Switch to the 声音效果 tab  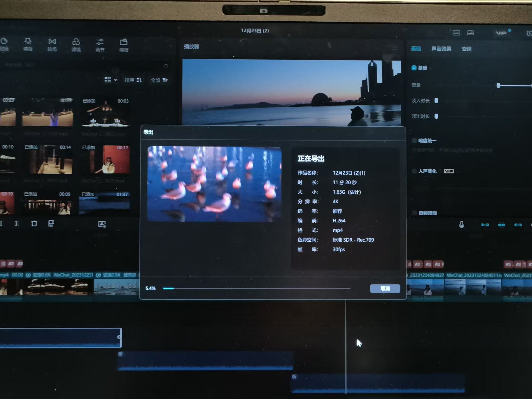tap(441, 49)
